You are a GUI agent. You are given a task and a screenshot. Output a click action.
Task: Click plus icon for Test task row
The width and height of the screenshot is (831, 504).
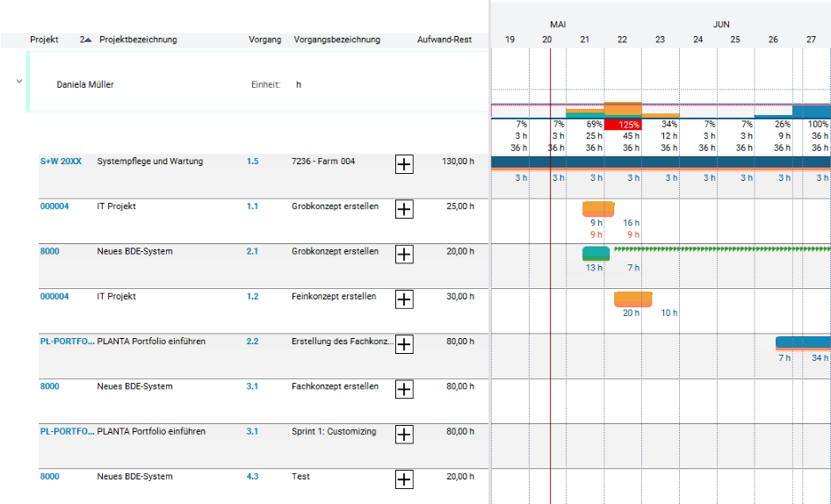pyautogui.click(x=404, y=479)
